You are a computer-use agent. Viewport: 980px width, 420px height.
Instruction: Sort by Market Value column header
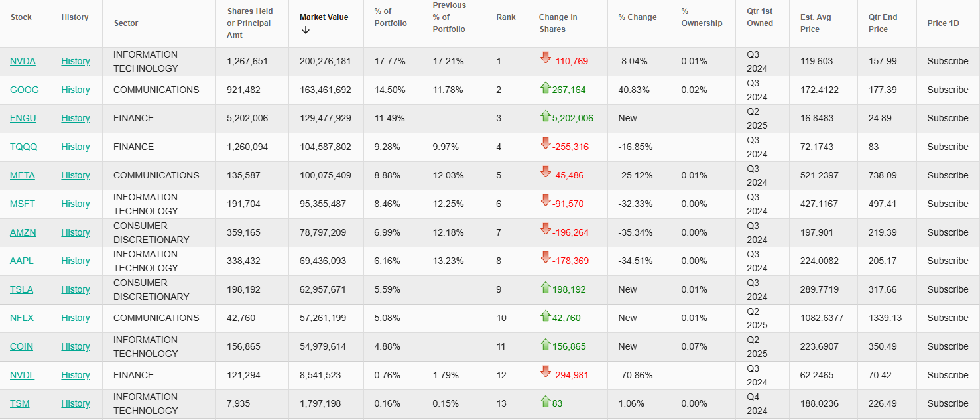click(324, 17)
